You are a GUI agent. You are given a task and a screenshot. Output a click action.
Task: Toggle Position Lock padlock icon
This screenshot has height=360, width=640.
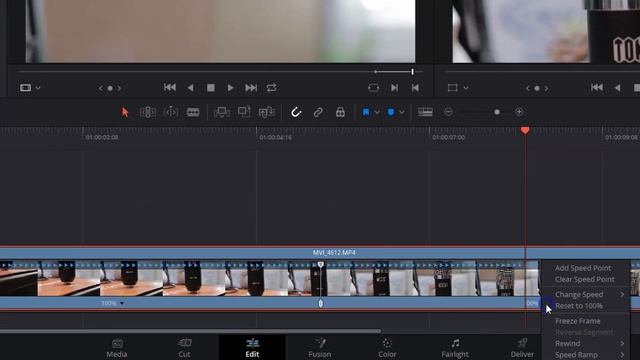[340, 112]
